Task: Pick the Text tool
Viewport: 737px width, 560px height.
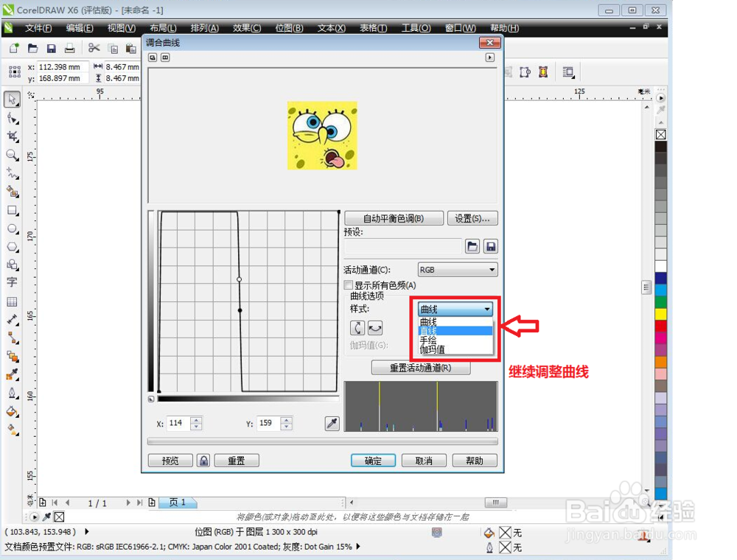Action: click(x=13, y=282)
